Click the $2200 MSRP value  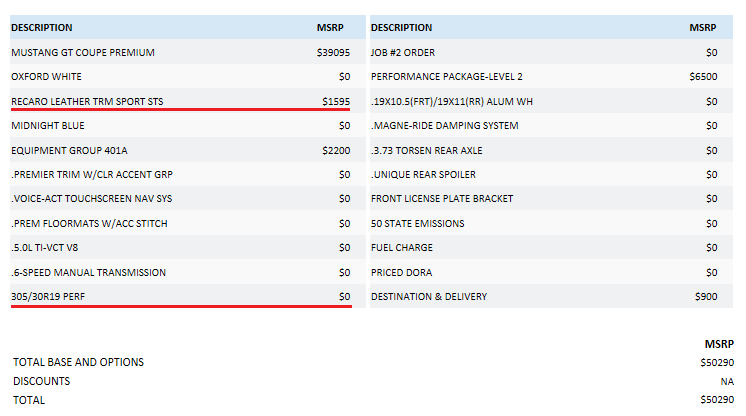pos(336,150)
